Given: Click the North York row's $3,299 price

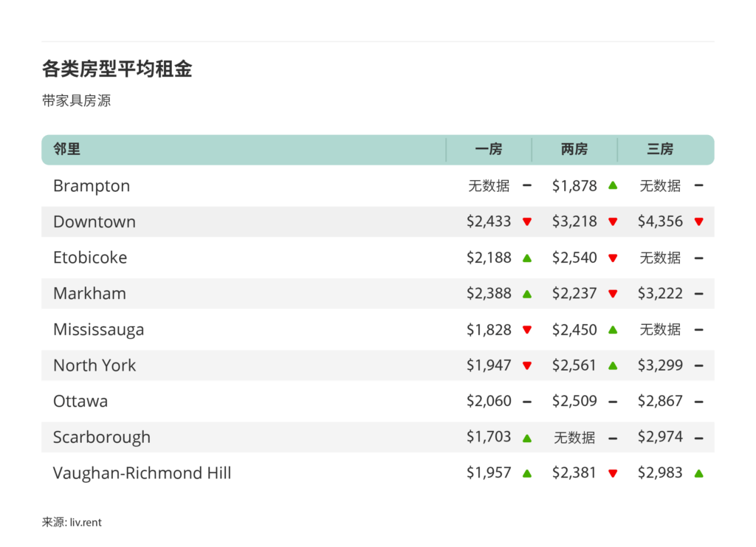Looking at the screenshot, I should (660, 365).
